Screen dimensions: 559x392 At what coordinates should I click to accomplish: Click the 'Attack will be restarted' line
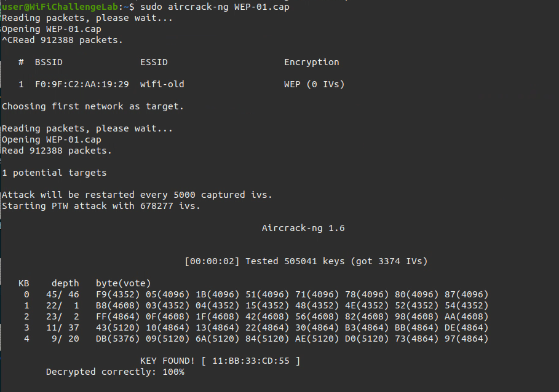click(x=137, y=195)
